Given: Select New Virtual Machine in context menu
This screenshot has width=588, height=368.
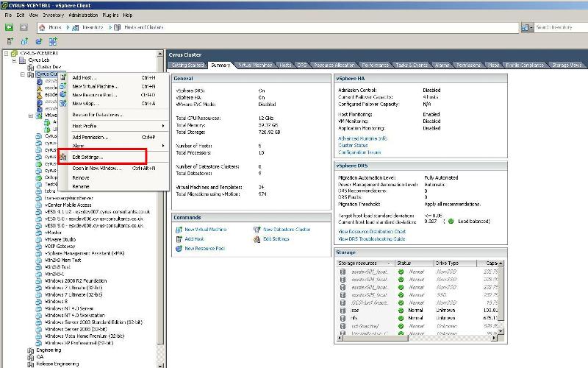Looking at the screenshot, I should tap(113, 86).
